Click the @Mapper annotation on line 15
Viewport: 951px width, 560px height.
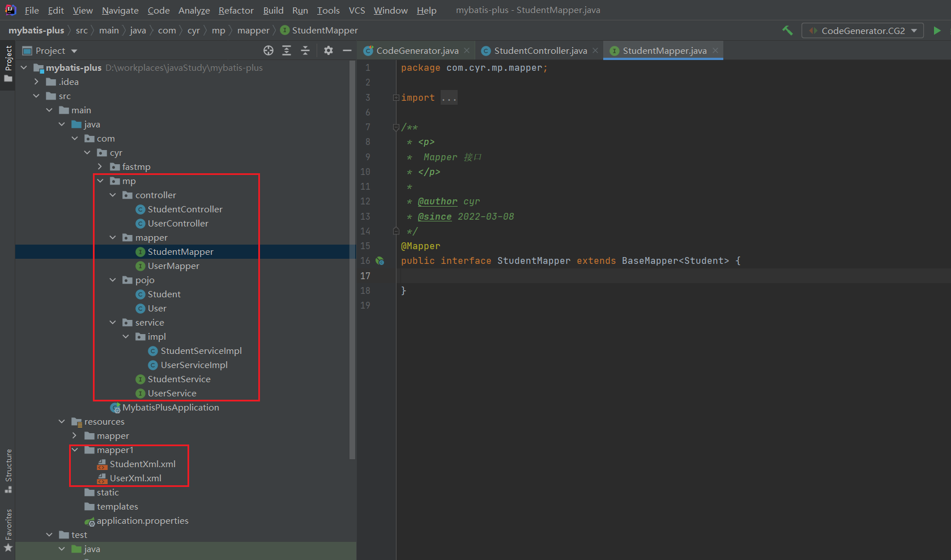[x=420, y=246]
